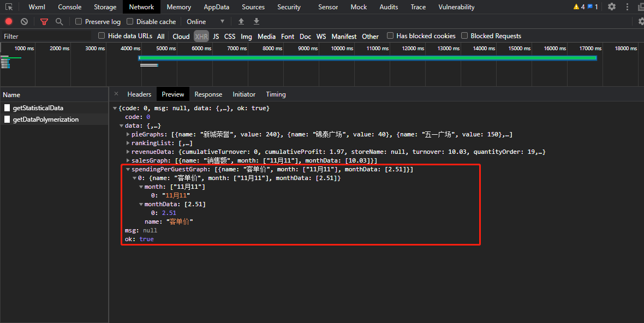Filter requests by CSS type
The width and height of the screenshot is (644, 323).
click(230, 36)
